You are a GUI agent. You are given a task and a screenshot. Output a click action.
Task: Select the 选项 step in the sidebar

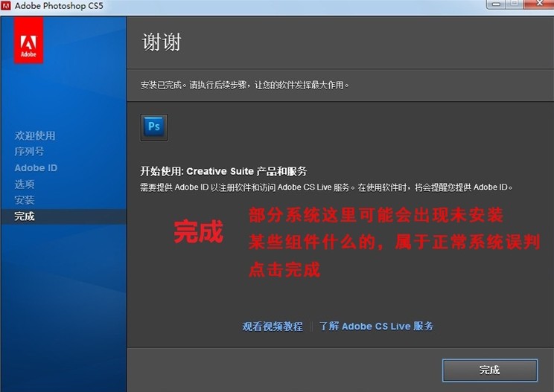(25, 184)
